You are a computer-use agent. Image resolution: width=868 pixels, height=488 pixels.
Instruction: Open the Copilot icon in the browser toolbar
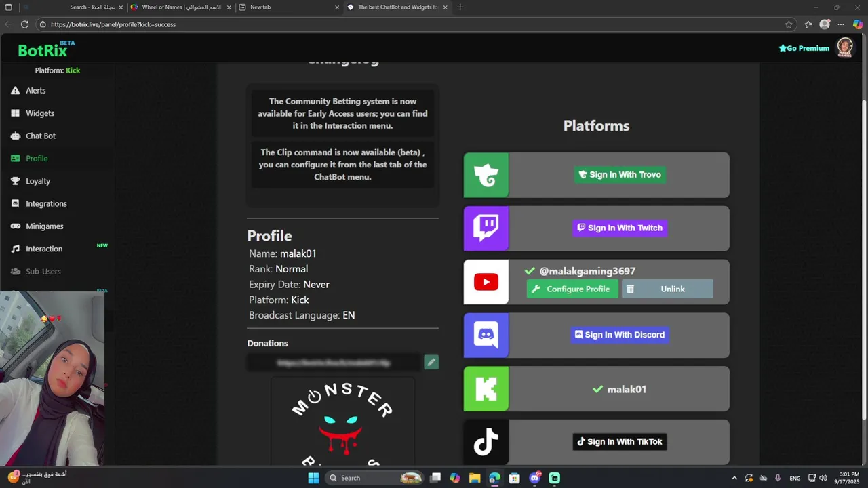point(858,24)
